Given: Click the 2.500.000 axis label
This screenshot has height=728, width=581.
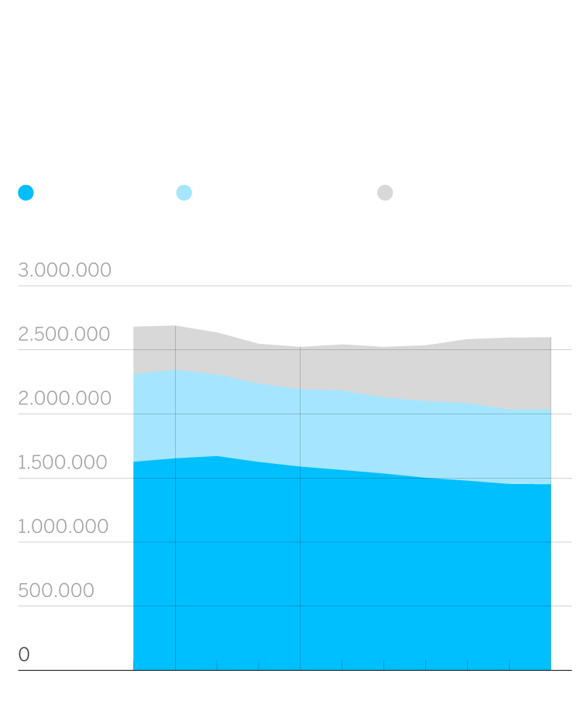Looking at the screenshot, I should coord(64,335).
